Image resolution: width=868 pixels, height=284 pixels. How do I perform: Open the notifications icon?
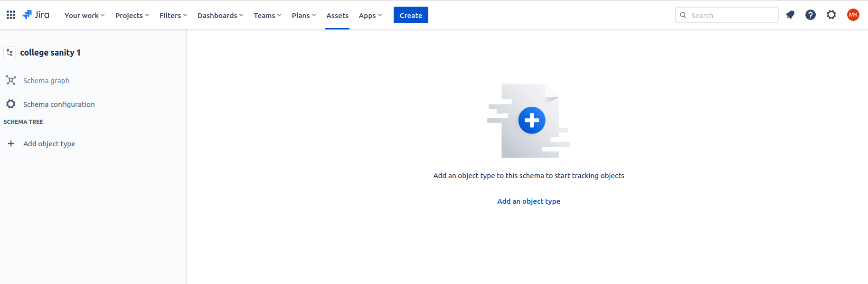[790, 15]
